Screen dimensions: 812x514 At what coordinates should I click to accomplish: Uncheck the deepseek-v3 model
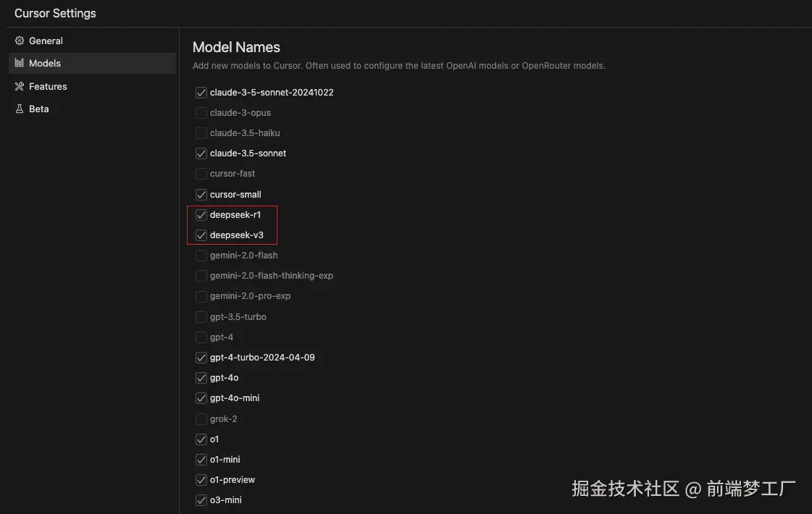coord(201,235)
